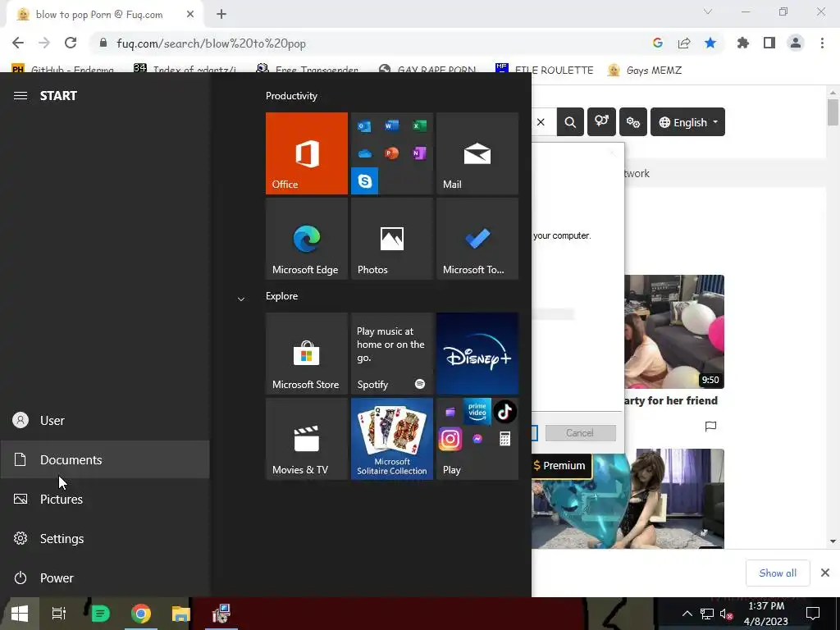
Task: Click the page vertical scrollbar thumb
Action: point(833,112)
